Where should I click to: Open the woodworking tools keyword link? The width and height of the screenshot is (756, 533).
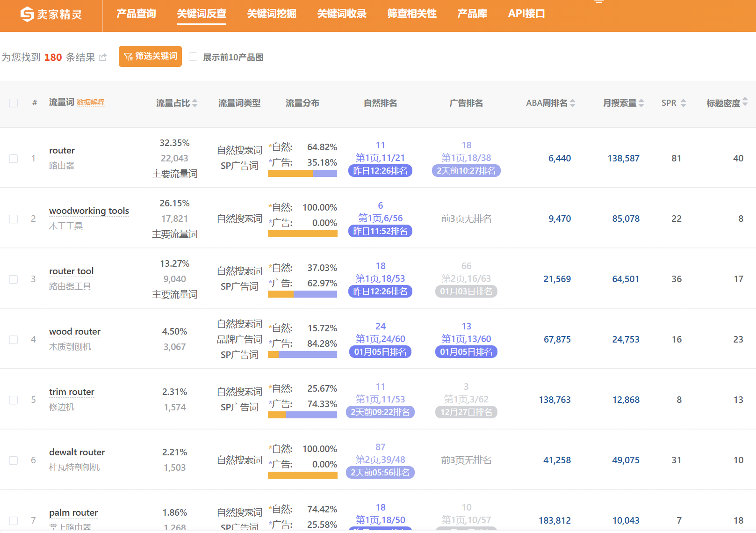(89, 211)
